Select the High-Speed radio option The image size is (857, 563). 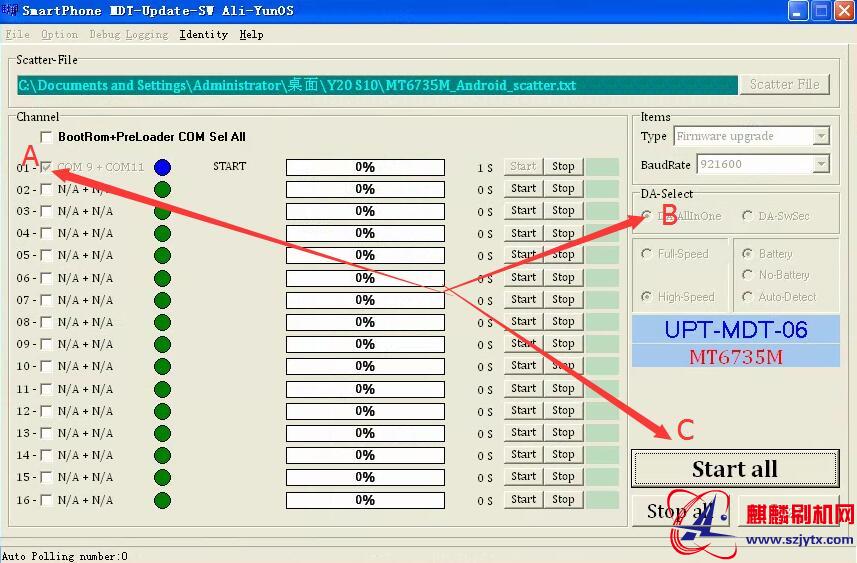click(x=647, y=297)
